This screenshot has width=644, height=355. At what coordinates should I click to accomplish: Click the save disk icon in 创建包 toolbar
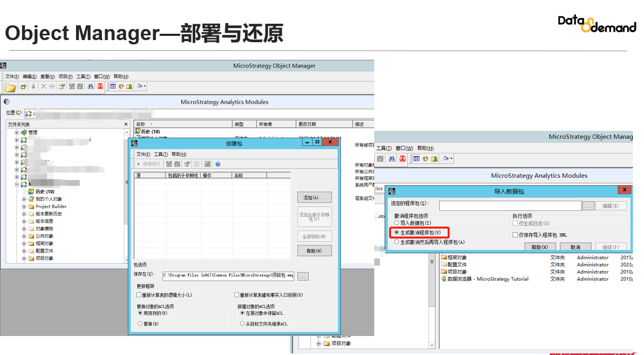pyautogui.click(x=207, y=164)
